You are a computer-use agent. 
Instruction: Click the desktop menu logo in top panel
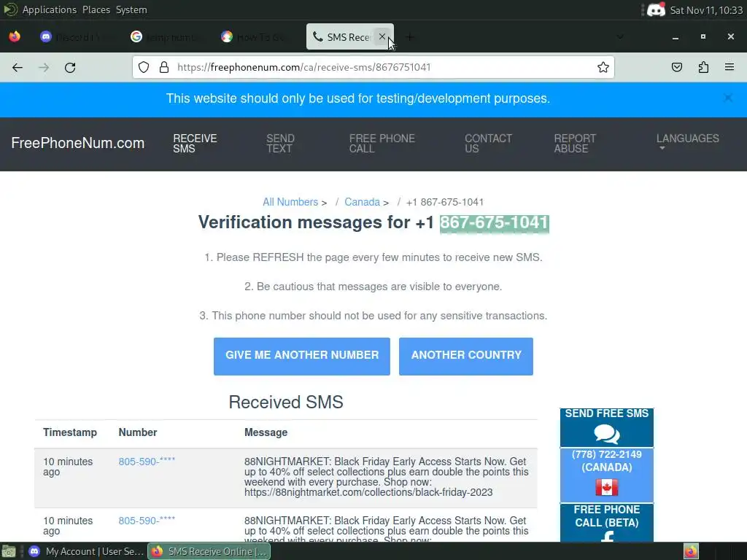coord(10,9)
